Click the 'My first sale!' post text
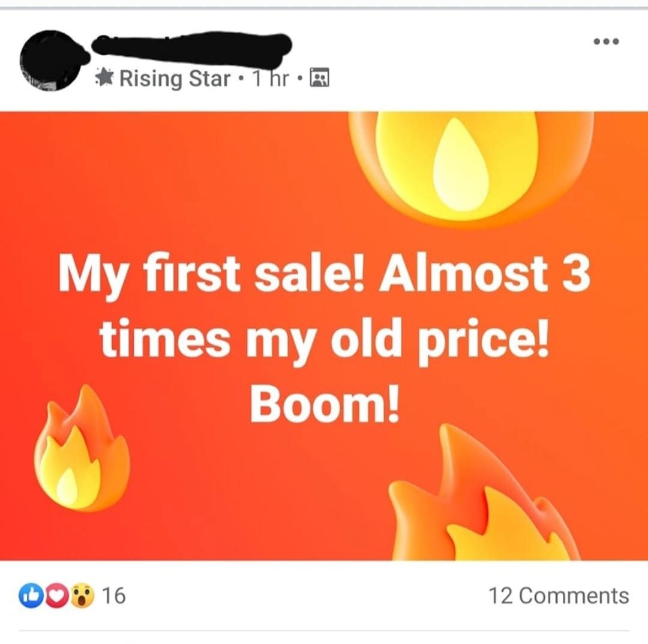The image size is (648, 644). point(212,275)
